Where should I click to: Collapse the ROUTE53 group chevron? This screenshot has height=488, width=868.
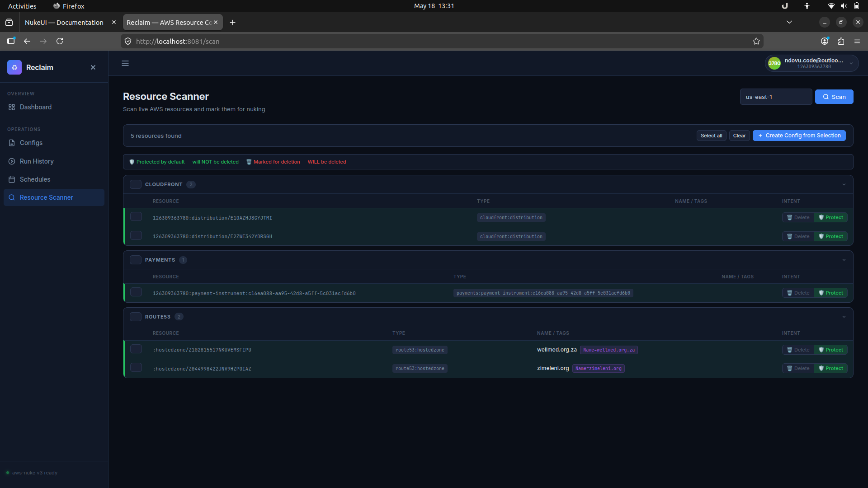click(x=844, y=317)
